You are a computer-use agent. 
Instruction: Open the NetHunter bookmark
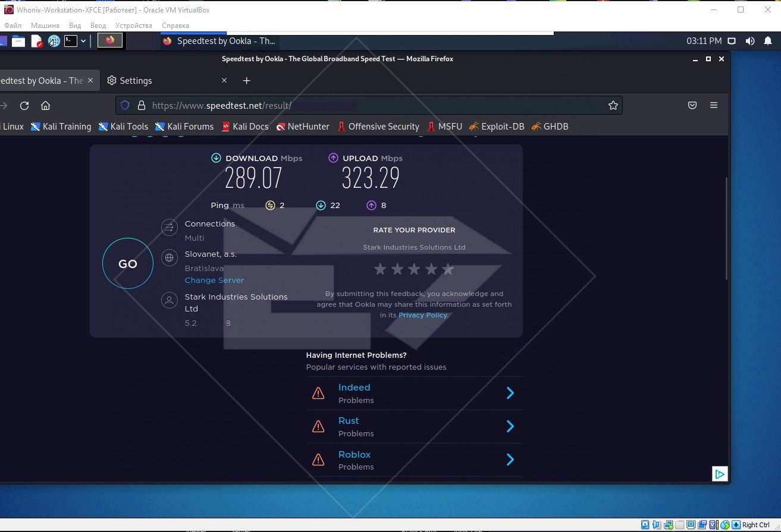pyautogui.click(x=303, y=126)
